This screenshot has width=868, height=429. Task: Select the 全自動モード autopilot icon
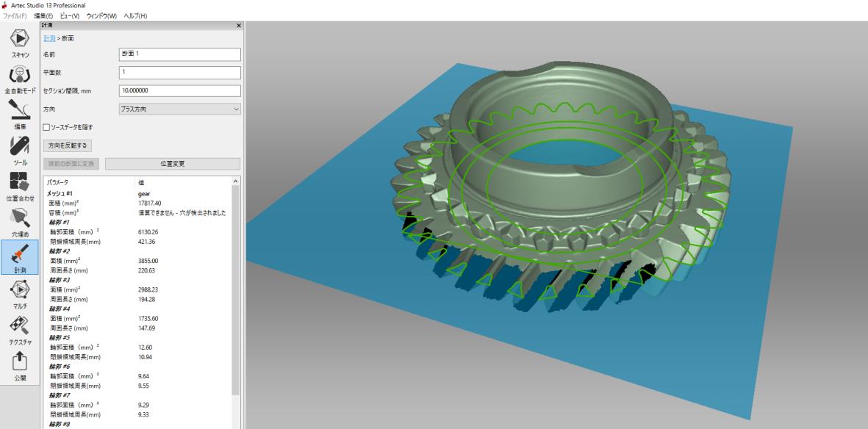pyautogui.click(x=20, y=79)
